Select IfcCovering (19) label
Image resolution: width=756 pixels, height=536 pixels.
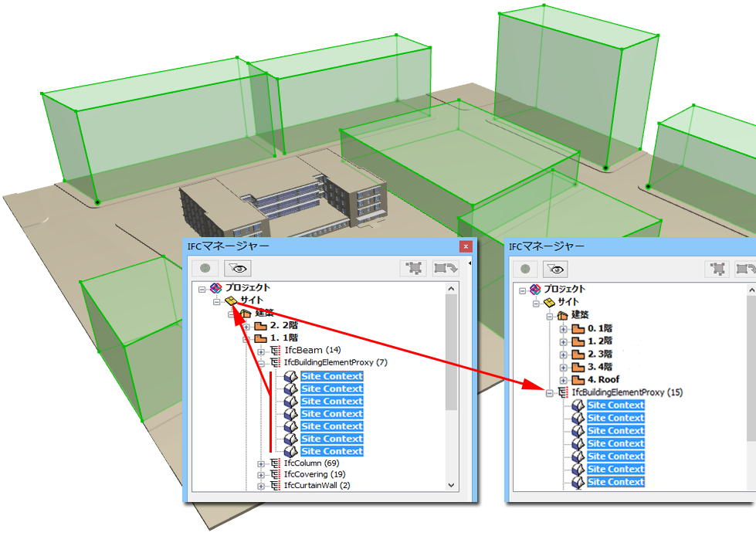(x=315, y=474)
